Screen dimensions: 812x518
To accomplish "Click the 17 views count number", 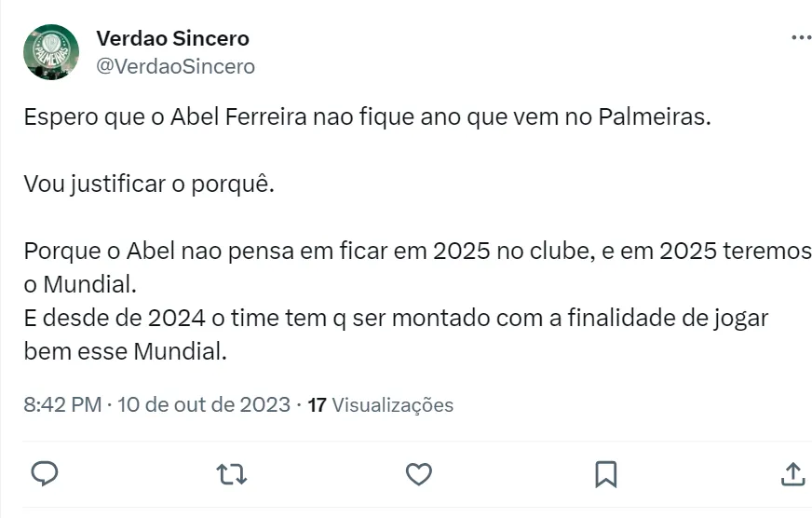I will click(317, 405).
